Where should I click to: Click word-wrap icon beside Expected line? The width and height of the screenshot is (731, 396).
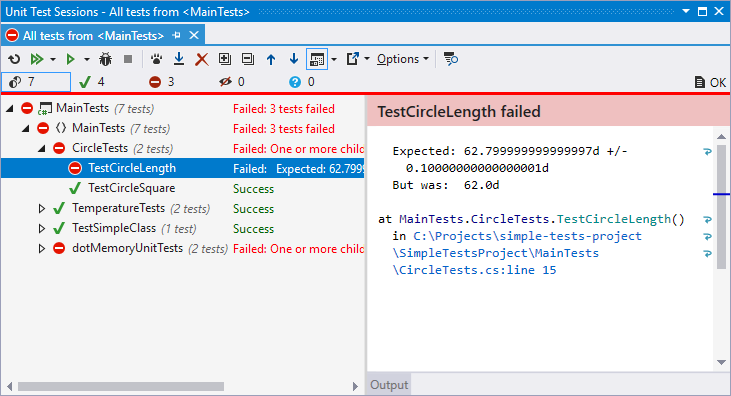[707, 152]
